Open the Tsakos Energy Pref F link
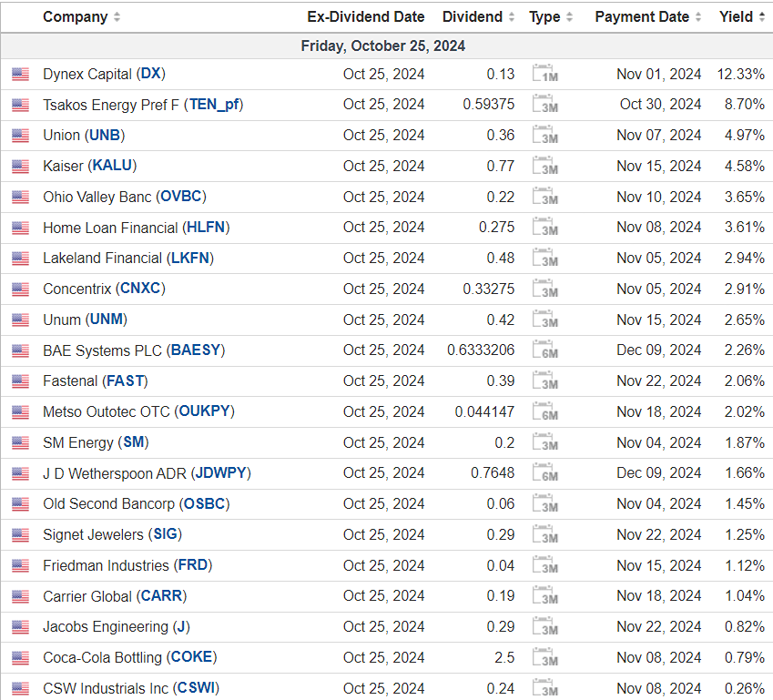 (x=143, y=105)
